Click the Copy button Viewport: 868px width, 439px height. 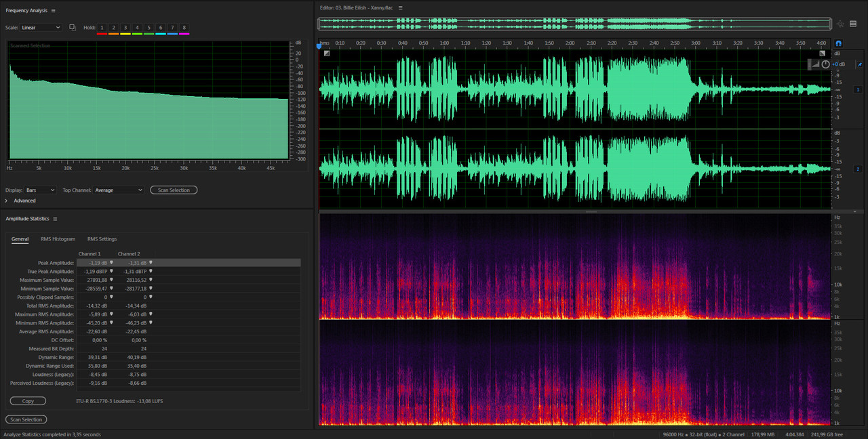tap(28, 401)
